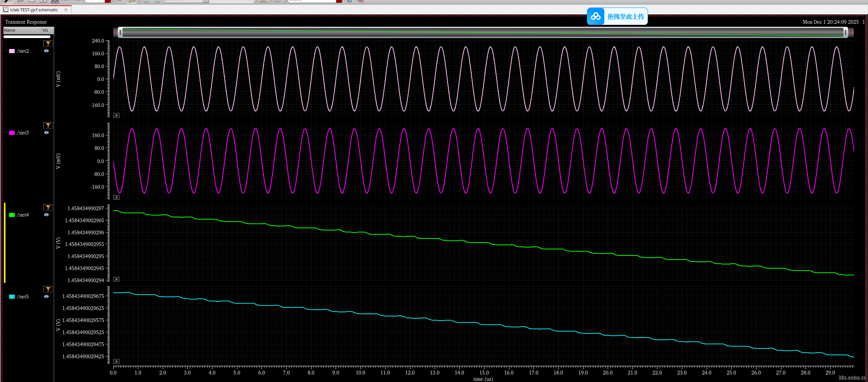Toggle visibility eye for /net2 trace
868x382 pixels.
coord(46,51)
